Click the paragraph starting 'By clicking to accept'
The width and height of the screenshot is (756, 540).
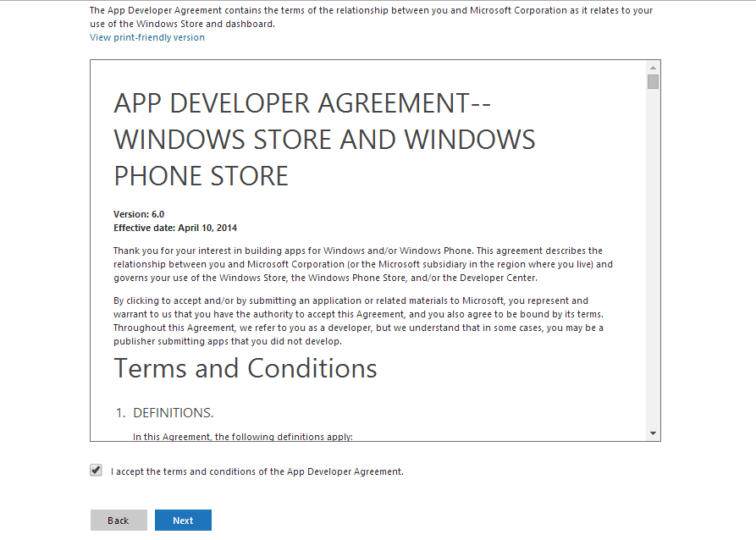coord(359,321)
